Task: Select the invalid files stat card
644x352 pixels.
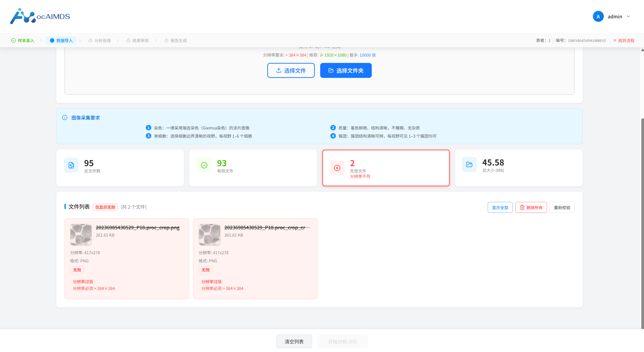Action: tap(386, 168)
